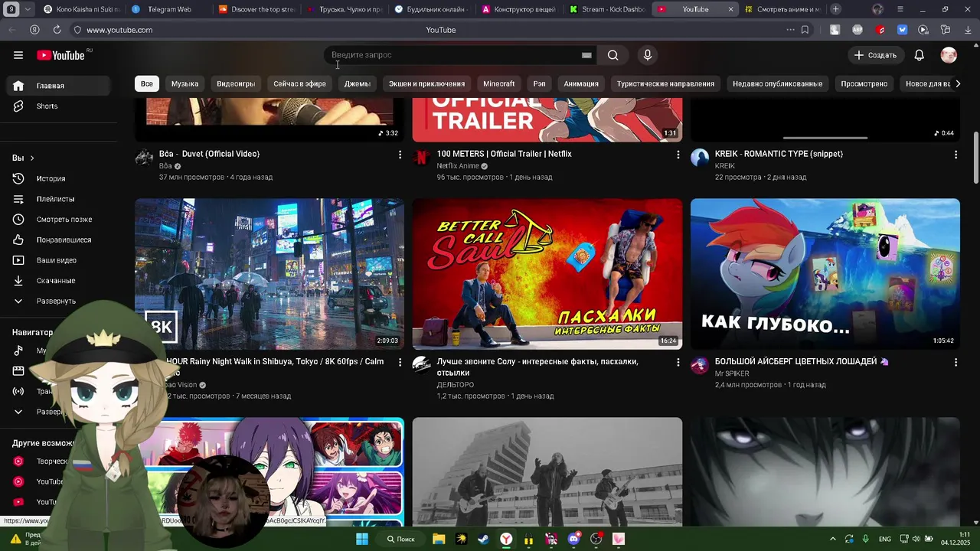Image resolution: width=980 pixels, height=551 pixels.
Task: Open KREIK - ROMANTIC TYPE (snippet) title
Action: 779,154
